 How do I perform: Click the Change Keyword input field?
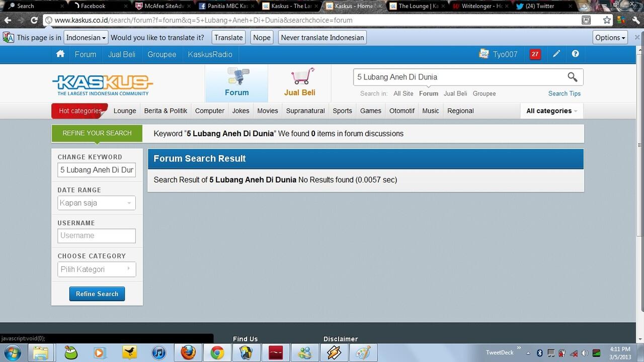[97, 170]
